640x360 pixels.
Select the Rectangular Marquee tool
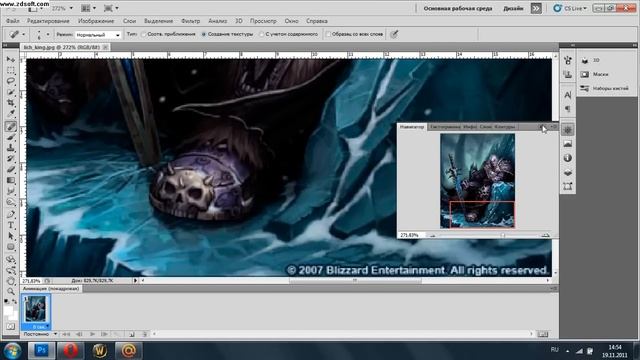pyautogui.click(x=11, y=70)
